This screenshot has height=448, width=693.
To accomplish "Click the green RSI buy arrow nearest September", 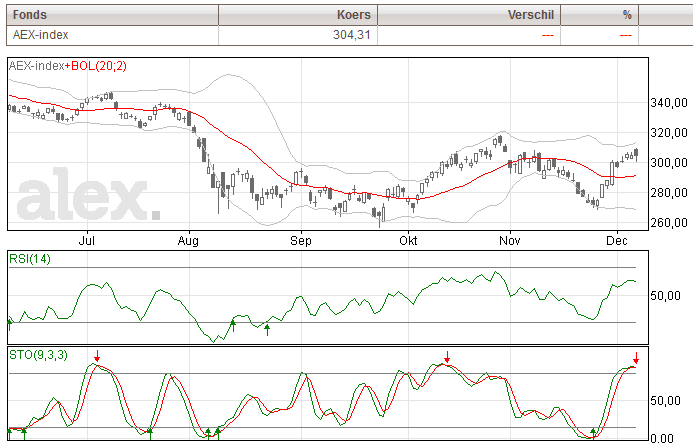I will (267, 330).
